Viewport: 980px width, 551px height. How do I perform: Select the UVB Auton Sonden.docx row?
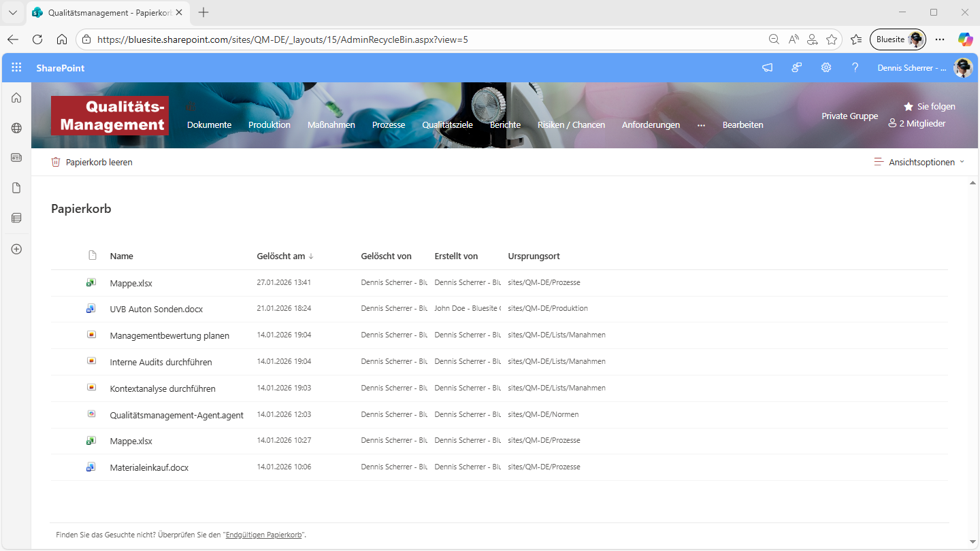point(157,309)
